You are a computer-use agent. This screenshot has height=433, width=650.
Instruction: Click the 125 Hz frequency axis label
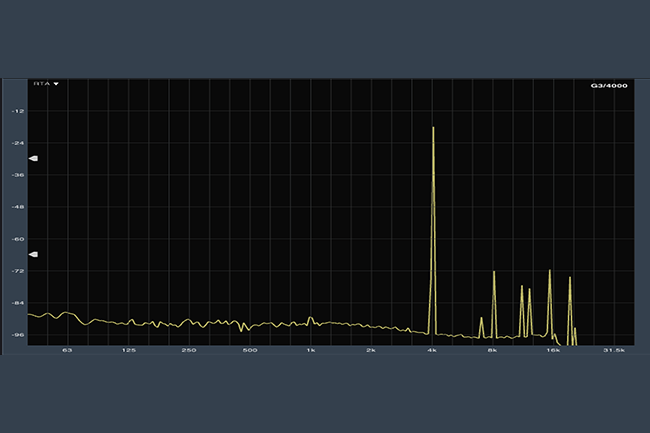pos(129,351)
